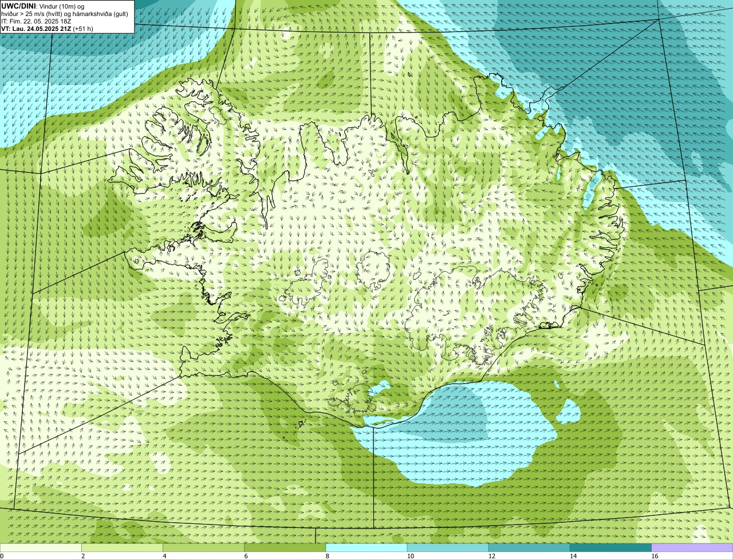Select the 'VT: Lau. 24.05.2025 21Z (+51 h)' line
This screenshot has width=733, height=560.
[47, 29]
